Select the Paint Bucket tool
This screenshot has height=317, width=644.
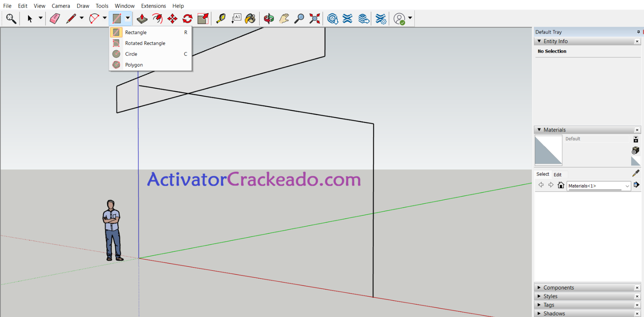250,19
